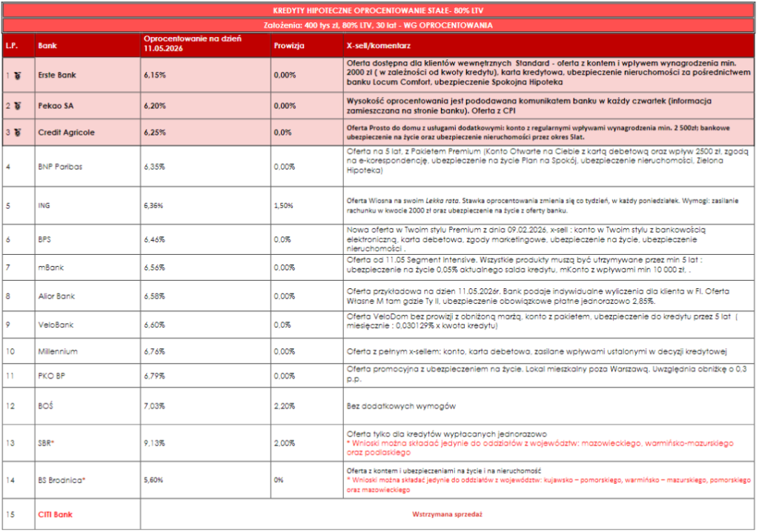Viewport: 759px width, 532px height.
Task: Select the Prowizja column header
Action: [x=289, y=45]
